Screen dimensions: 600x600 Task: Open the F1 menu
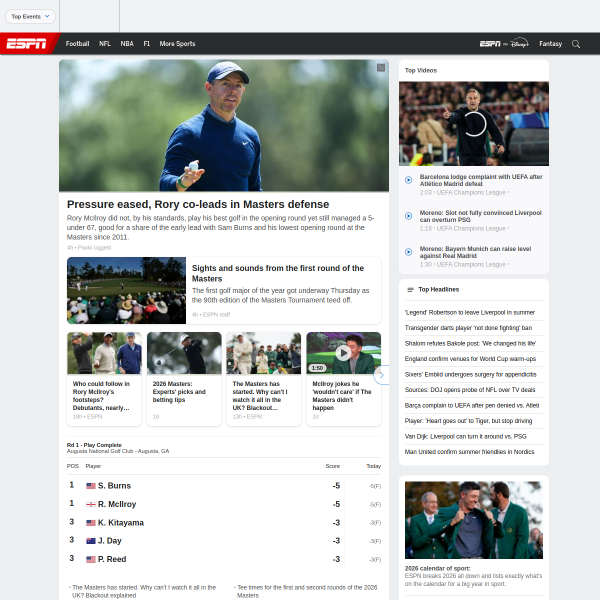pos(147,44)
